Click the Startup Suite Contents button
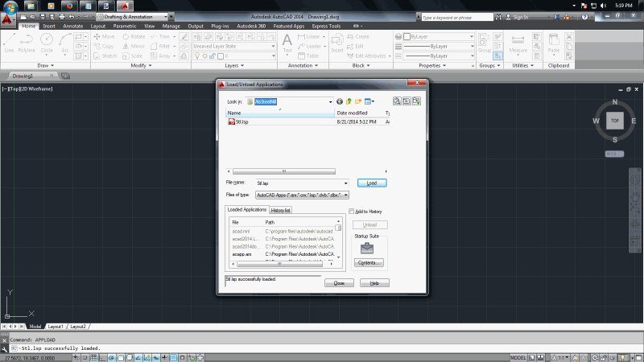 point(369,263)
